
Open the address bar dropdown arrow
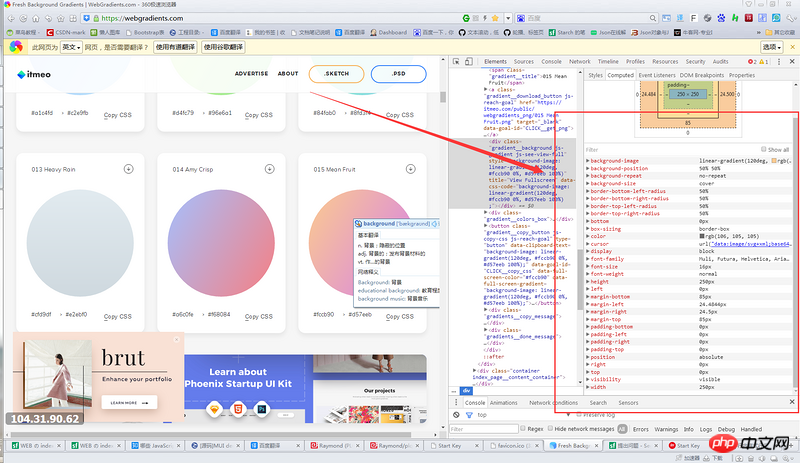pos(508,18)
